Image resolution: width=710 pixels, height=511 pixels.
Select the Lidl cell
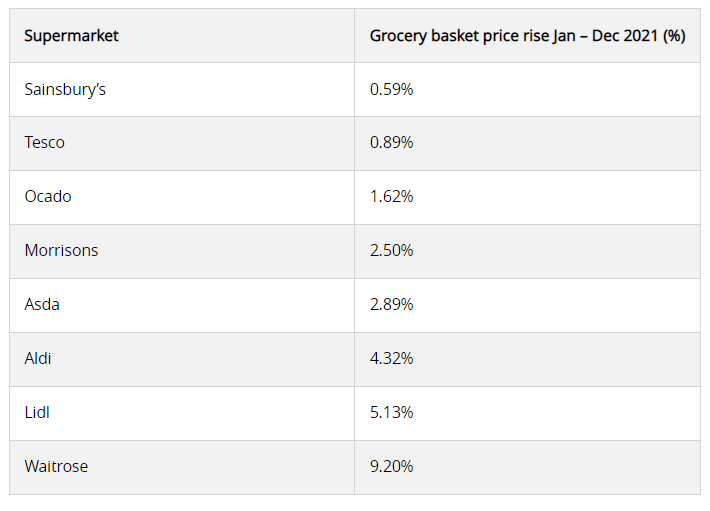click(37, 412)
